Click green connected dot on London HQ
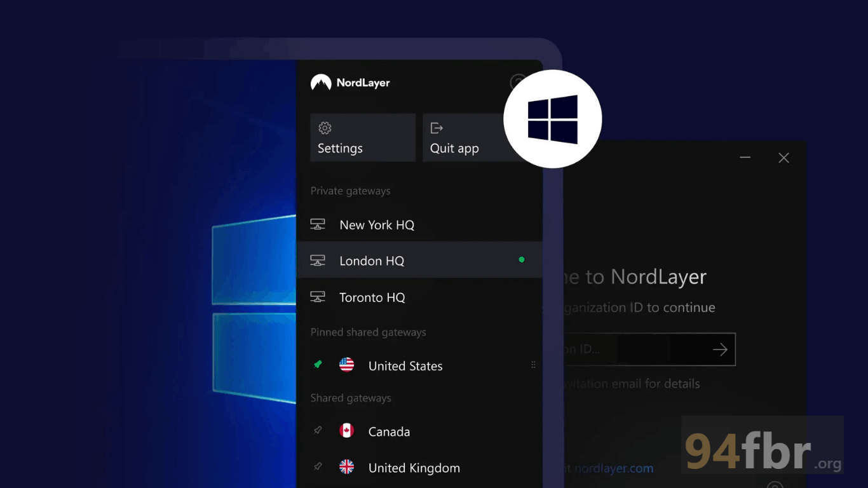 click(522, 259)
